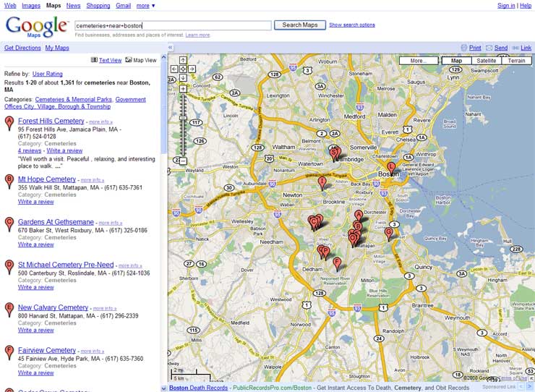Select map pin P on the map

point(326,252)
